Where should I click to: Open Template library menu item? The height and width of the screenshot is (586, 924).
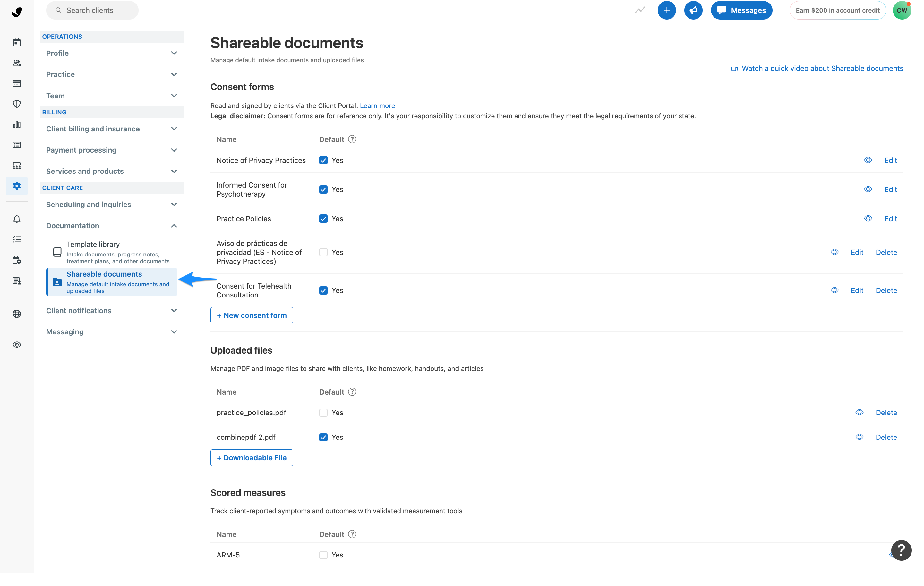point(112,252)
